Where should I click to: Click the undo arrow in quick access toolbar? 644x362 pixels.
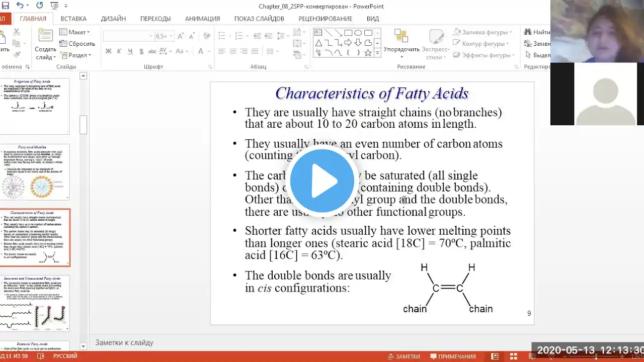20,6
